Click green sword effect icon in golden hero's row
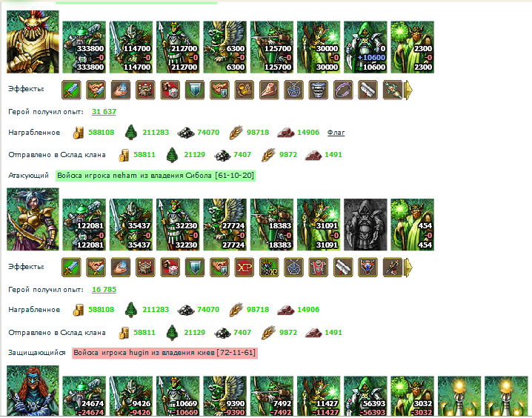 (x=71, y=90)
